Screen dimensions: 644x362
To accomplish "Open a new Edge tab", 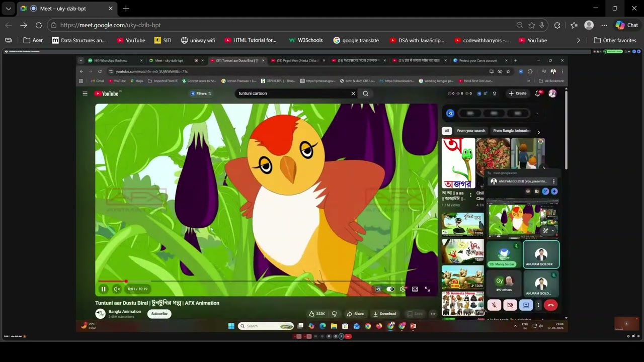I will click(126, 9).
